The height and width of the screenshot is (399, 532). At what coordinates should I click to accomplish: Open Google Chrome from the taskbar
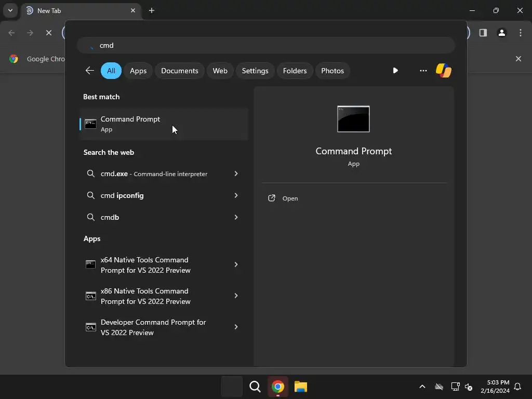tap(277, 387)
